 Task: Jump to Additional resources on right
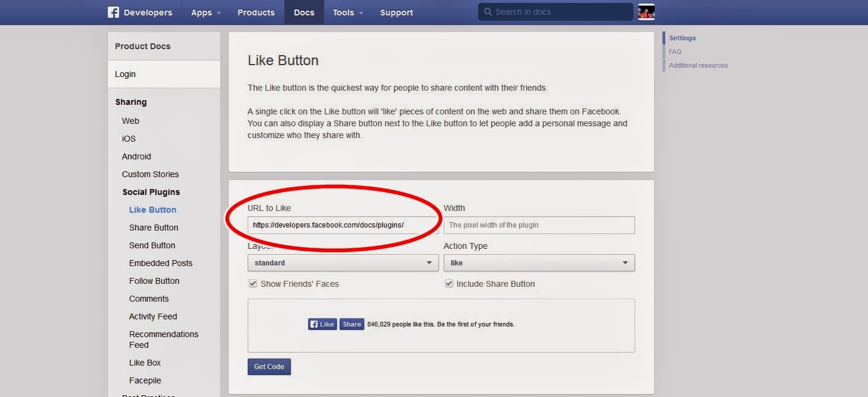pyautogui.click(x=699, y=65)
